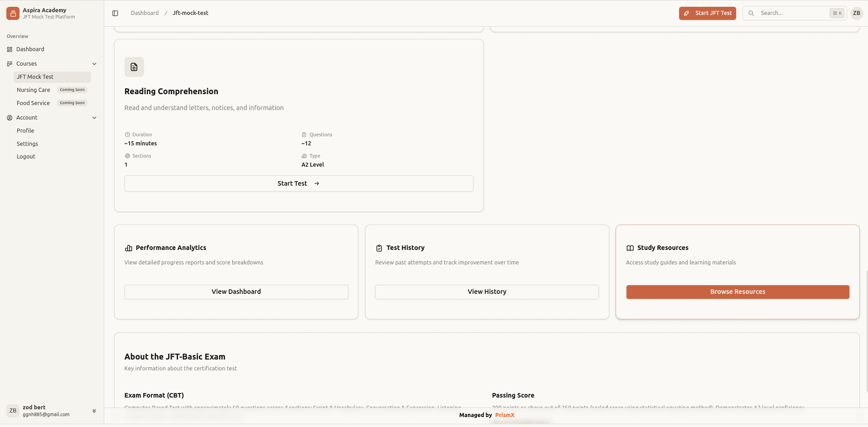This screenshot has width=868, height=427.
Task: Open JFT Mock Test in sidebar
Action: pyautogui.click(x=52, y=77)
